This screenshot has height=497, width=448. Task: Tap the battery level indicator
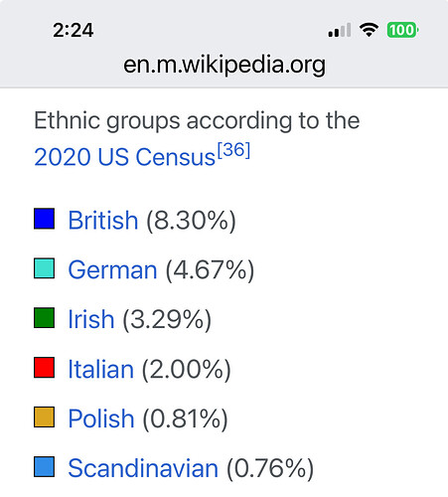402,30
